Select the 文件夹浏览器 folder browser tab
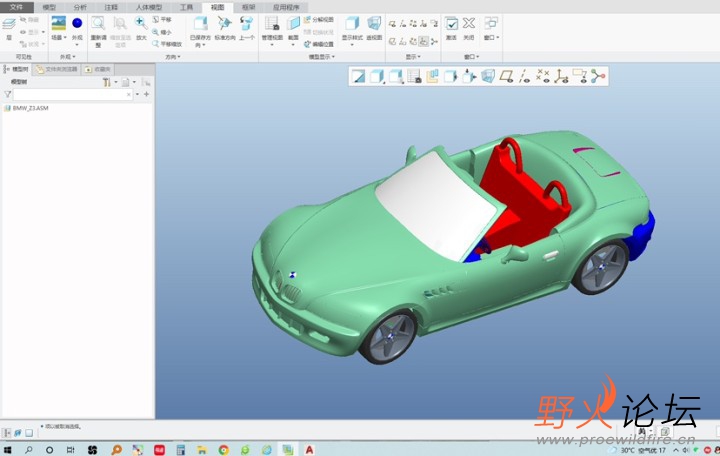This screenshot has height=456, width=720. pyautogui.click(x=57, y=69)
